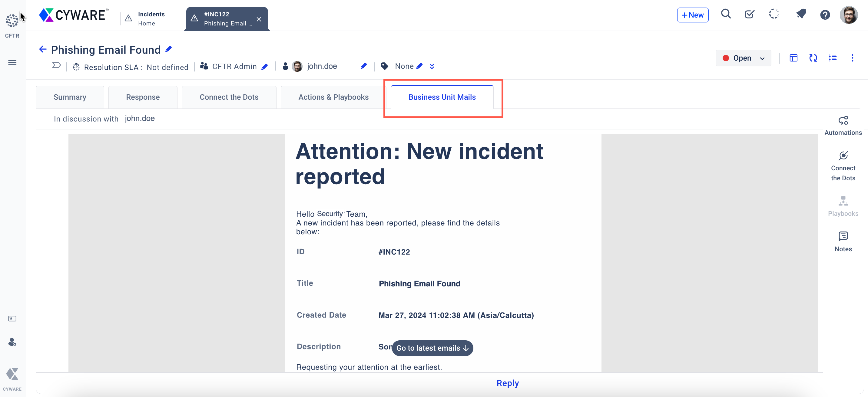
Task: Switch to Actions & Playbooks tab
Action: pyautogui.click(x=333, y=97)
